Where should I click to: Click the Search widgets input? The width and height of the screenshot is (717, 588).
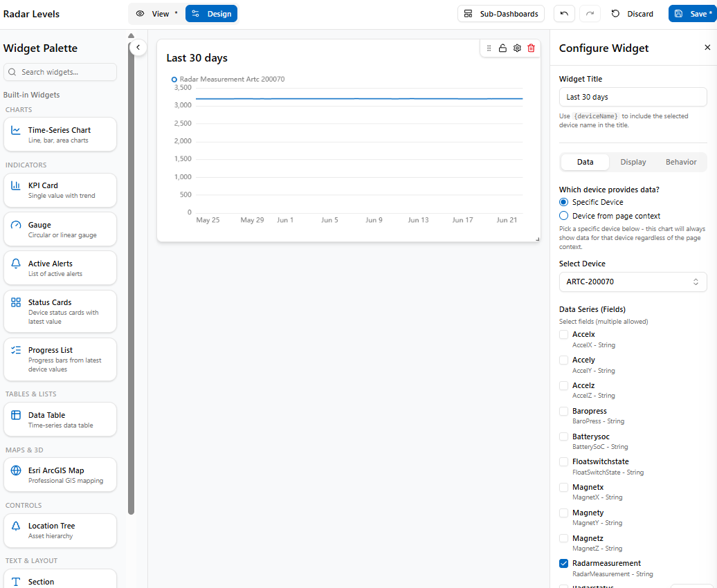tap(60, 72)
